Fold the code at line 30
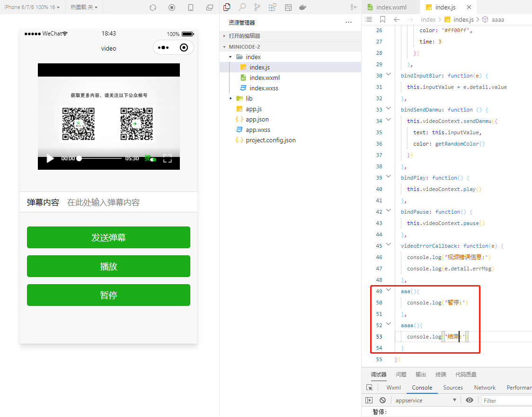 (x=389, y=75)
